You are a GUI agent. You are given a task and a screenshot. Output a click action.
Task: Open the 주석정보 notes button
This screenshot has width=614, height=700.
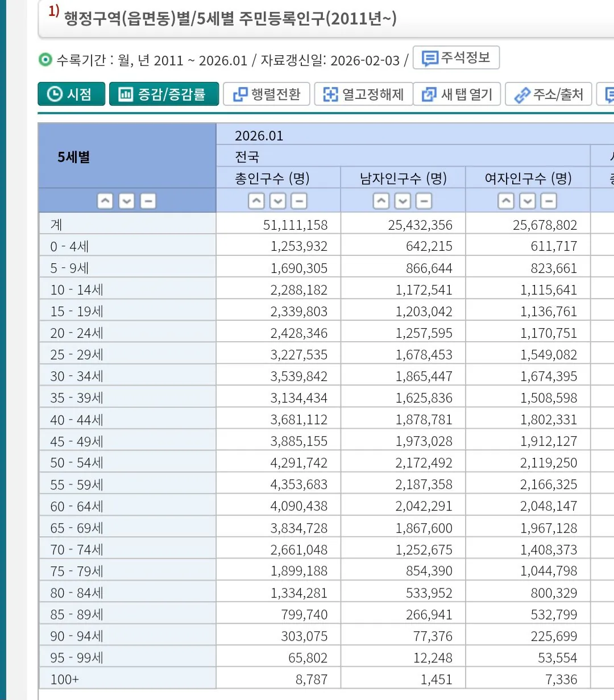click(x=457, y=58)
